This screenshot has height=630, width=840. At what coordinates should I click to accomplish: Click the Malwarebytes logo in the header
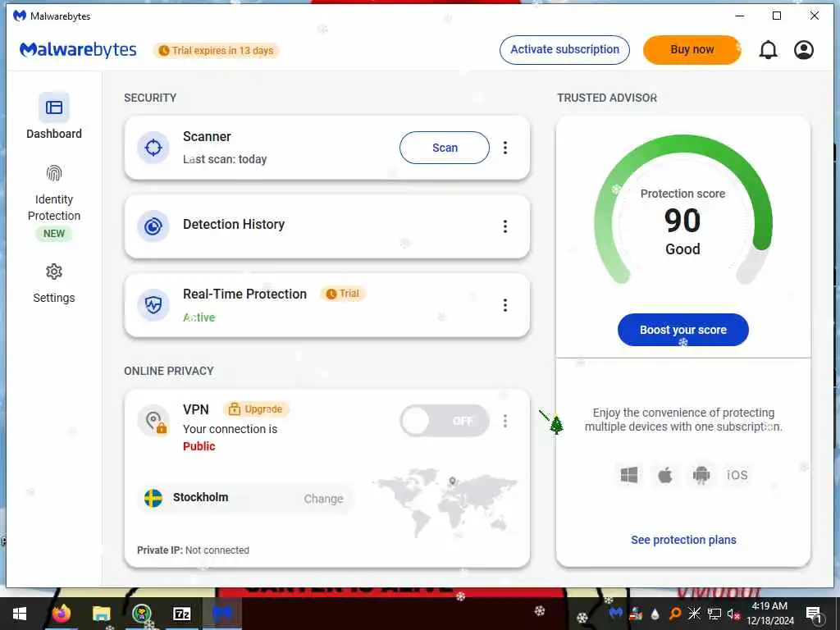[78, 50]
